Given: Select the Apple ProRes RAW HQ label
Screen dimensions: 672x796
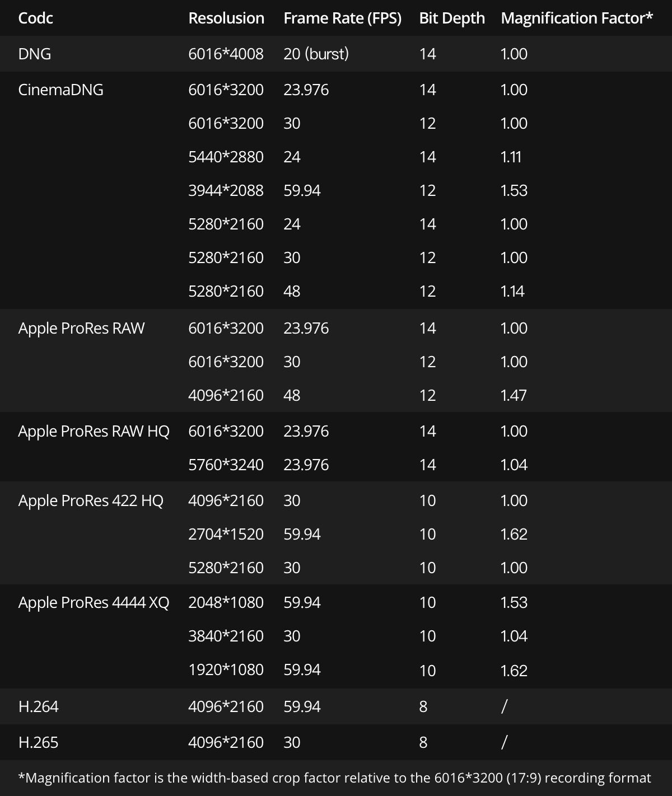Looking at the screenshot, I should 94,431.
